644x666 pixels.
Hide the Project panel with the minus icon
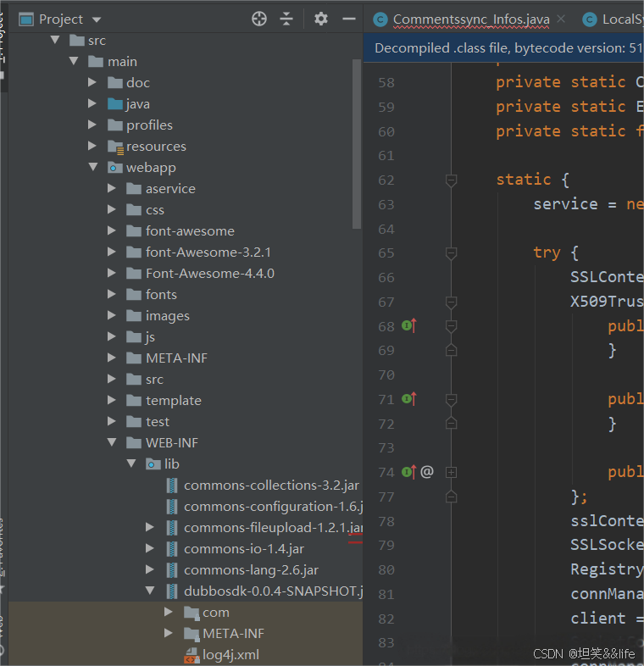349,19
